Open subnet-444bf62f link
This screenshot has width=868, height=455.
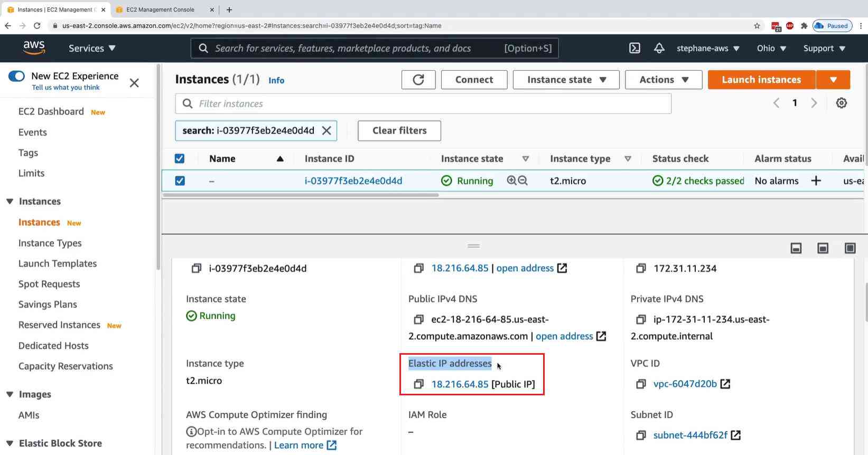pyautogui.click(x=690, y=435)
